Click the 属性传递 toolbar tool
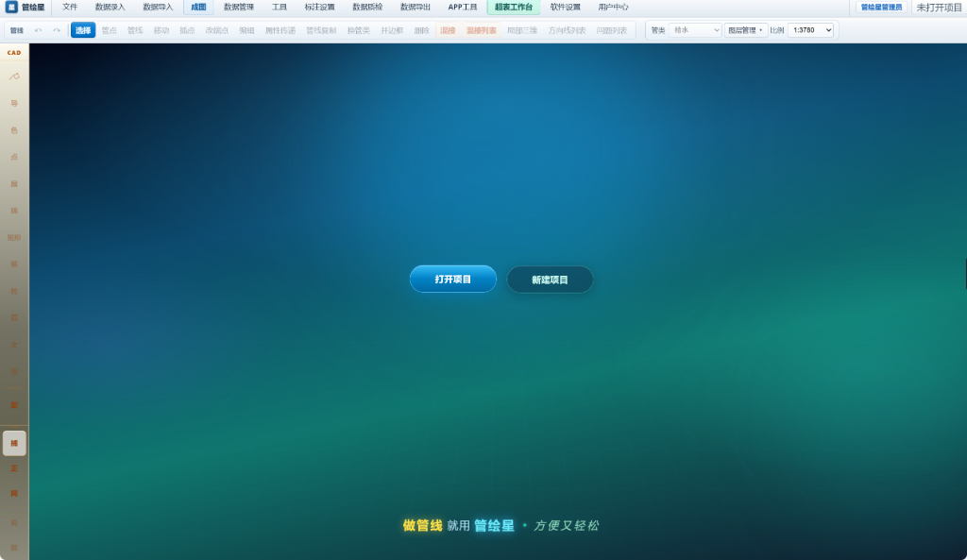The image size is (967, 560). [x=280, y=30]
